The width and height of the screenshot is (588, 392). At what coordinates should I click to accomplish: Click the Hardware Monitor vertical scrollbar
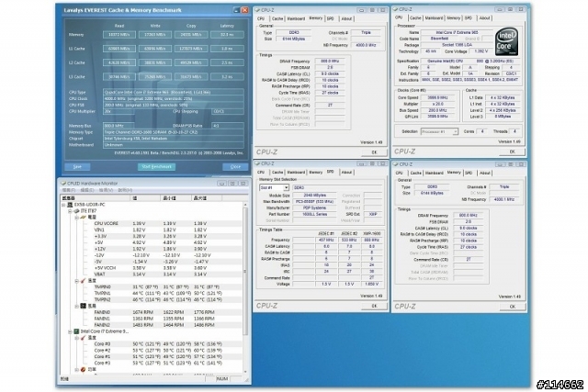pyautogui.click(x=245, y=287)
